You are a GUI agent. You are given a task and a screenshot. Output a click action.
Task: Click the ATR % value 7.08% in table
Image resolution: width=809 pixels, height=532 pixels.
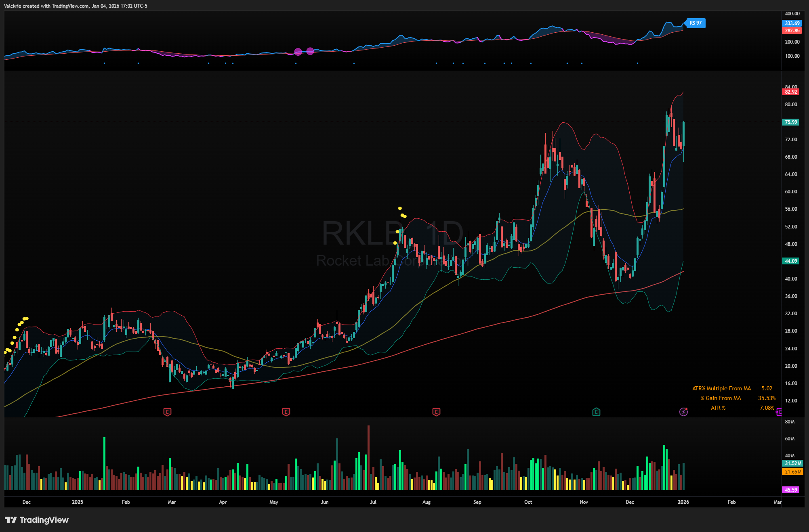click(767, 408)
